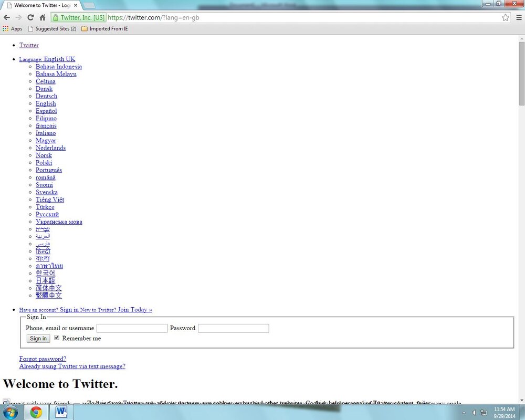This screenshot has height=420, width=525.
Task: Open the Apps shortcut in bookmarks bar
Action: click(x=13, y=29)
